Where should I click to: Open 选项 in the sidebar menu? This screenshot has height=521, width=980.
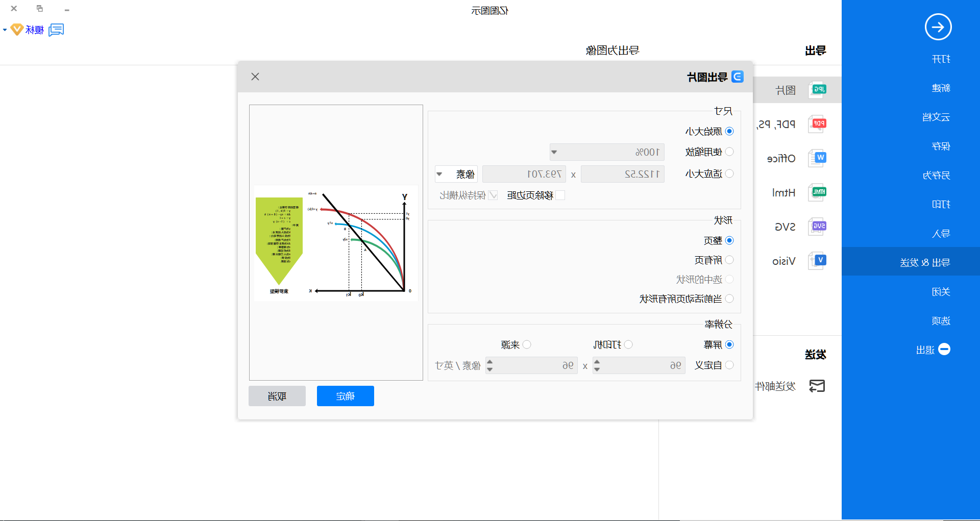click(x=941, y=321)
